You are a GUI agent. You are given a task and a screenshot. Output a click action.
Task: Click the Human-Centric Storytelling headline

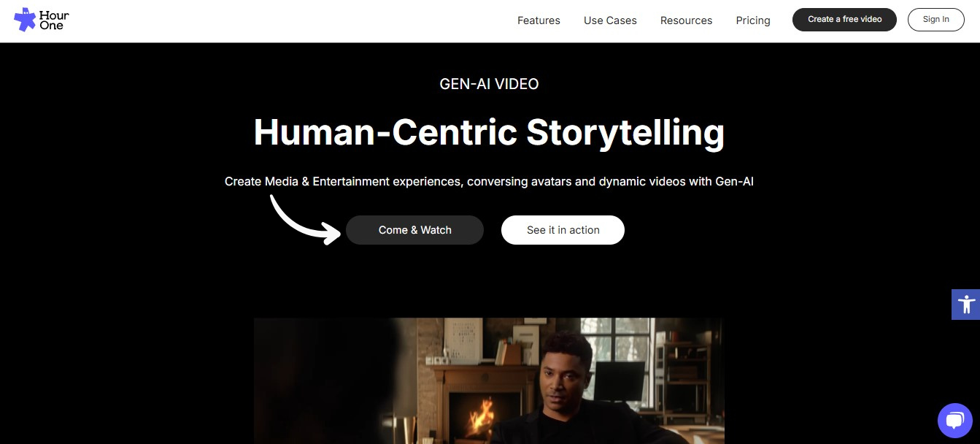click(489, 132)
